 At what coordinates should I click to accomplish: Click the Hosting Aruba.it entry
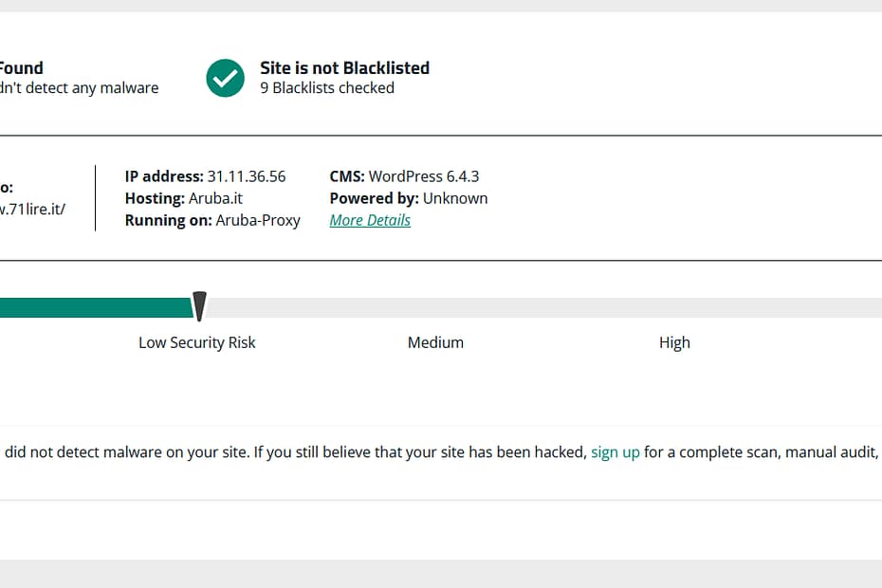pyautogui.click(x=181, y=198)
